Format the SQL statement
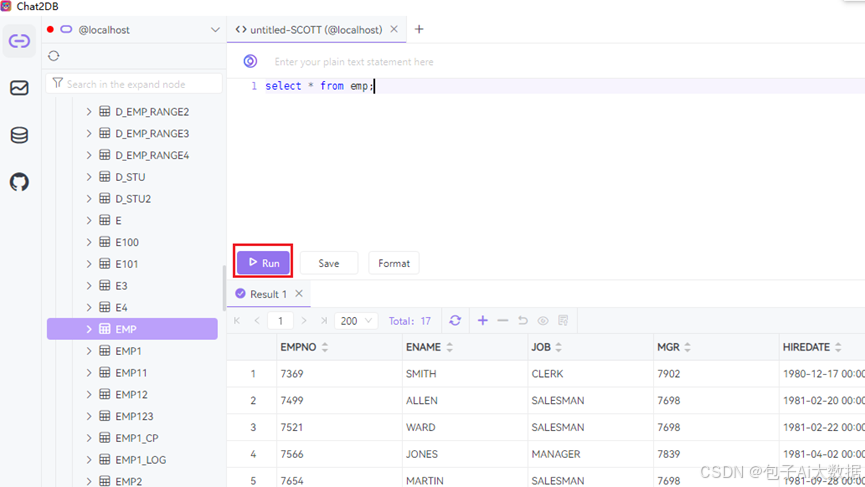Viewport: 865px width, 487px height. 394,263
